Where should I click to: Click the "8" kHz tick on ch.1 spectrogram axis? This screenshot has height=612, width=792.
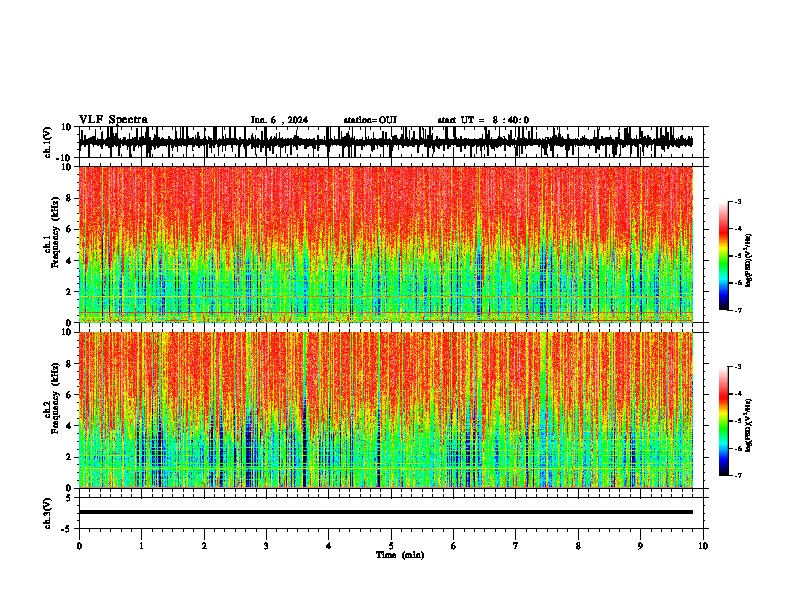[70, 198]
